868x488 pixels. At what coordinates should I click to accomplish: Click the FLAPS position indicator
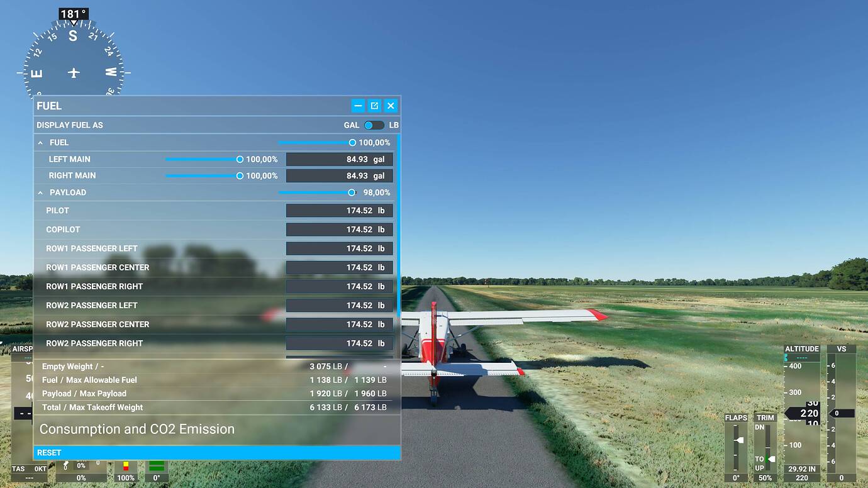pyautogui.click(x=740, y=440)
